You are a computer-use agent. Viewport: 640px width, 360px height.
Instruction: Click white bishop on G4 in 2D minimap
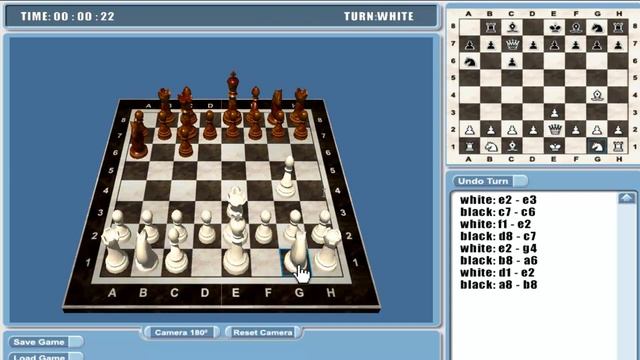597,95
